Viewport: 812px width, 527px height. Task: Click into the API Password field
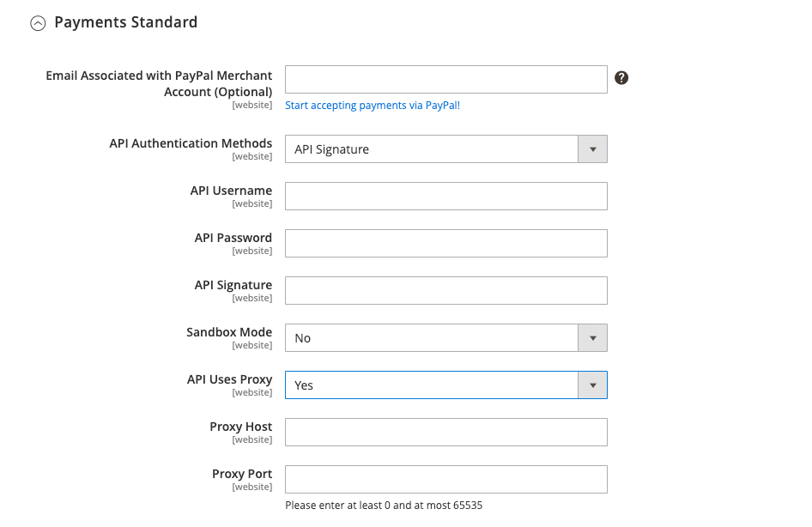pyautogui.click(x=445, y=243)
